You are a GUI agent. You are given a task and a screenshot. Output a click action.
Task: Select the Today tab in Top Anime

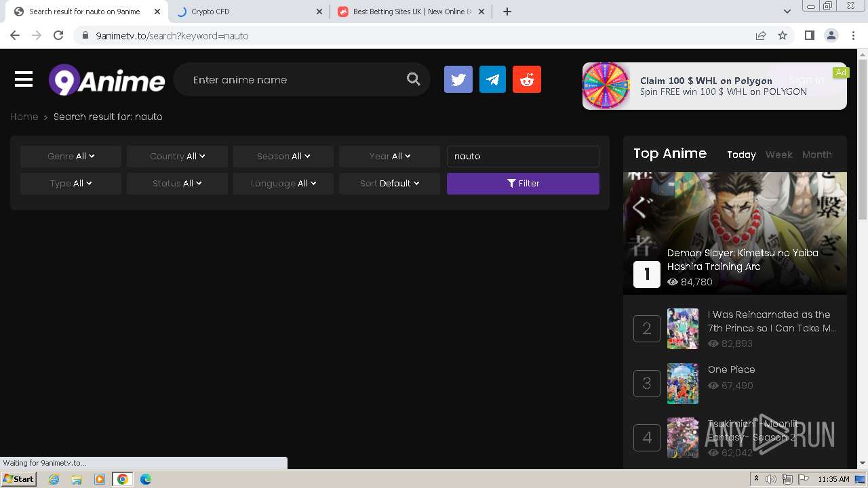point(741,155)
